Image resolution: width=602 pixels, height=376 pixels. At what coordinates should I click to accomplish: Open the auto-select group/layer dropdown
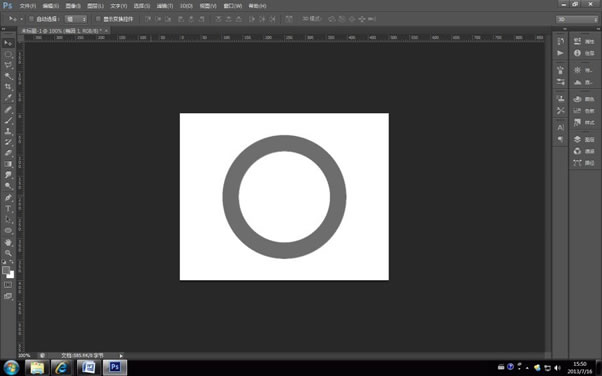(76, 19)
